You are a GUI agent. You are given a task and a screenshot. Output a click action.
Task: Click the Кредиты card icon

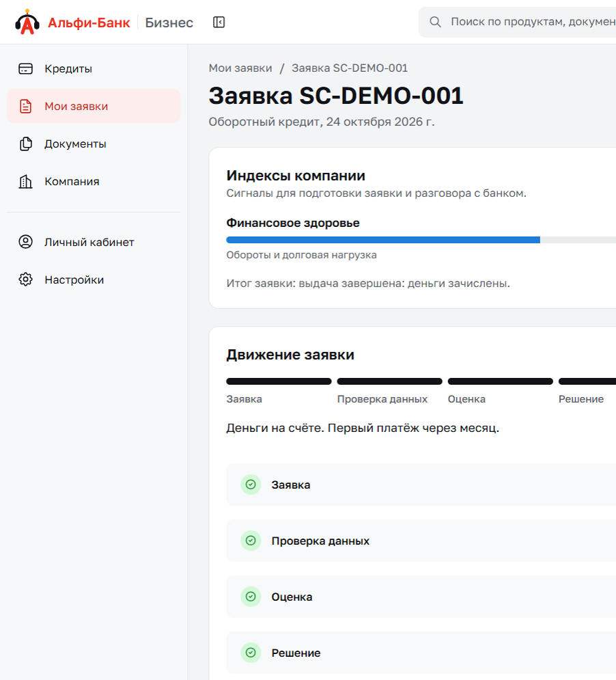pos(25,68)
